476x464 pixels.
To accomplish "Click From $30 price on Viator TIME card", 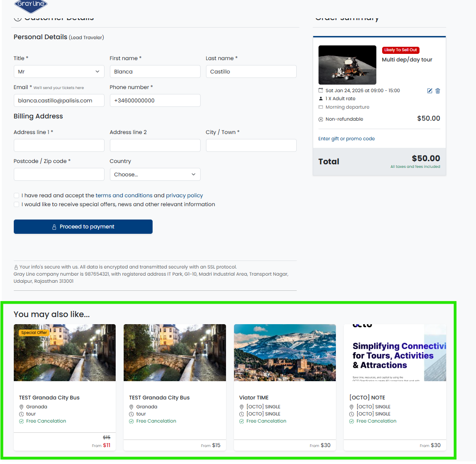I will coord(320,445).
